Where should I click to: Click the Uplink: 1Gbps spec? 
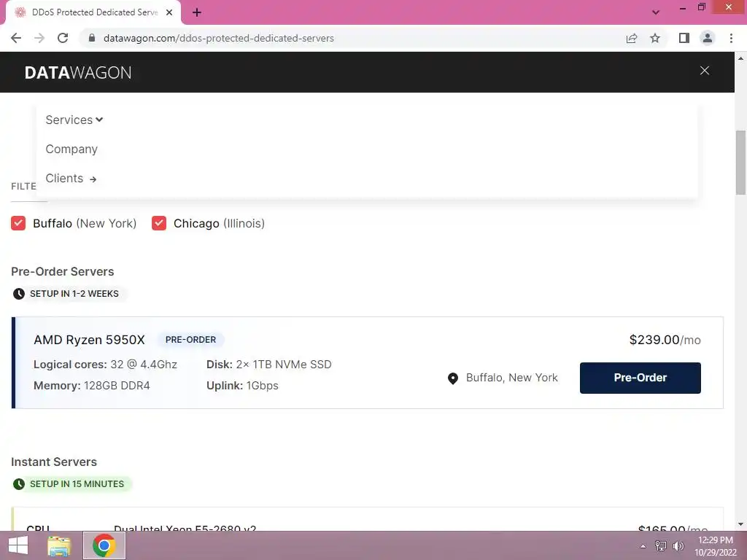point(242,386)
